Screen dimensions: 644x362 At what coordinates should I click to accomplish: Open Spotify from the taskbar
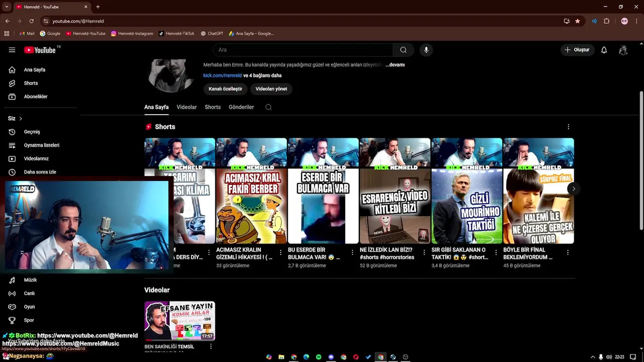coord(318,357)
